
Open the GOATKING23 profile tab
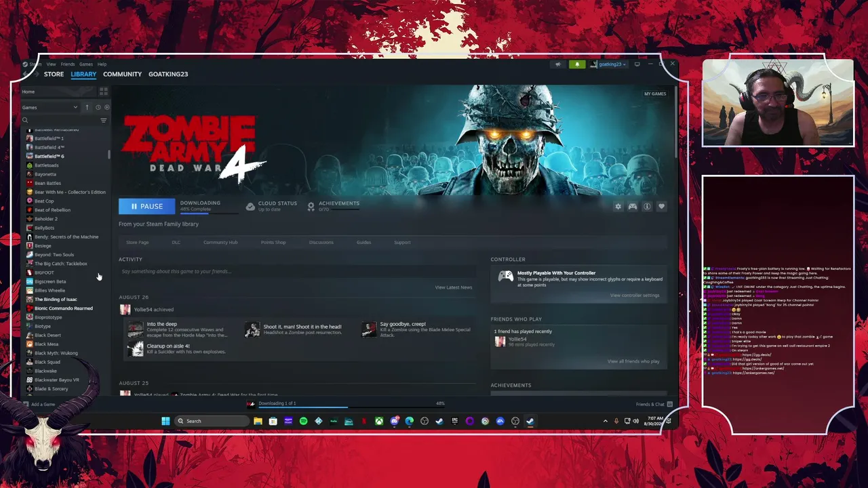168,74
